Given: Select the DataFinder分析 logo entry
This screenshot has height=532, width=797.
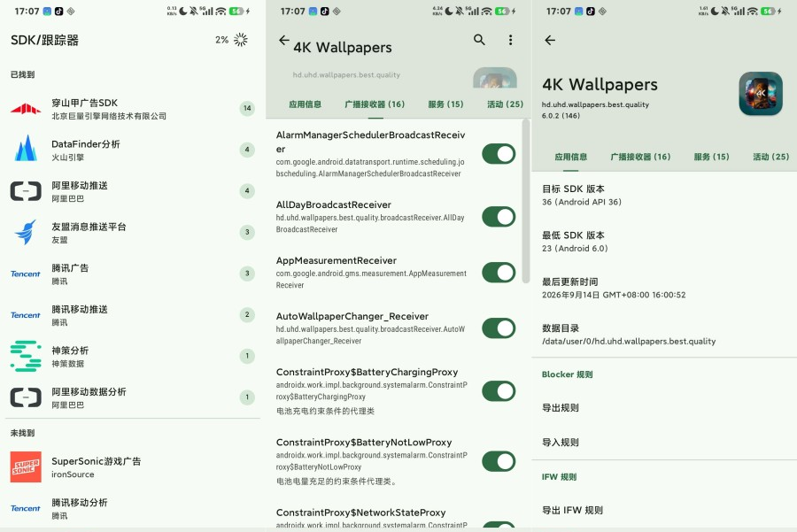Looking at the screenshot, I should click(x=26, y=150).
